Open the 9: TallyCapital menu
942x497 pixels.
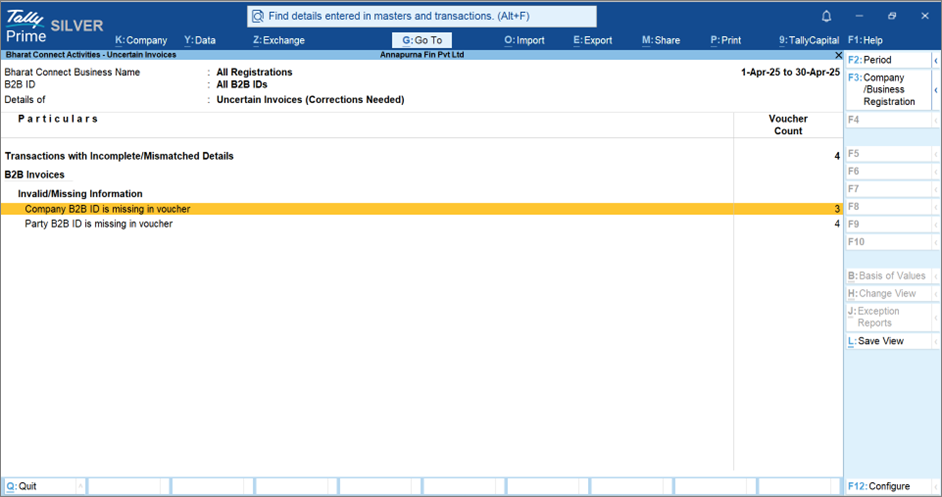click(809, 40)
